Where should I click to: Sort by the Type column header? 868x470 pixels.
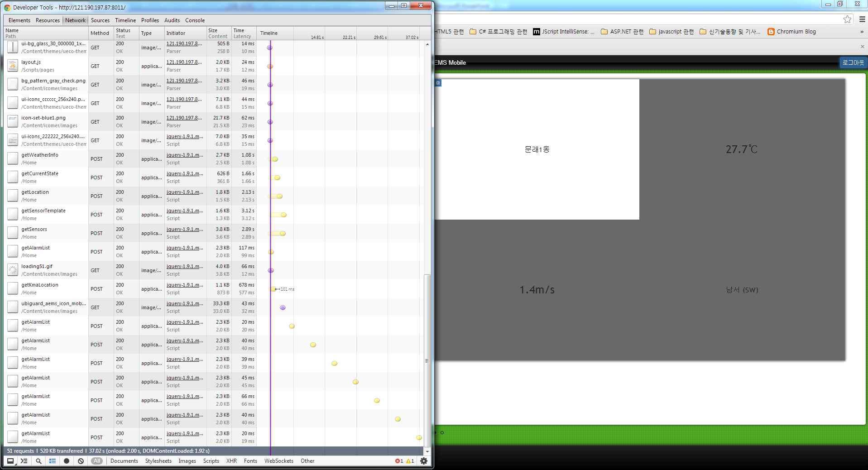(x=152, y=33)
